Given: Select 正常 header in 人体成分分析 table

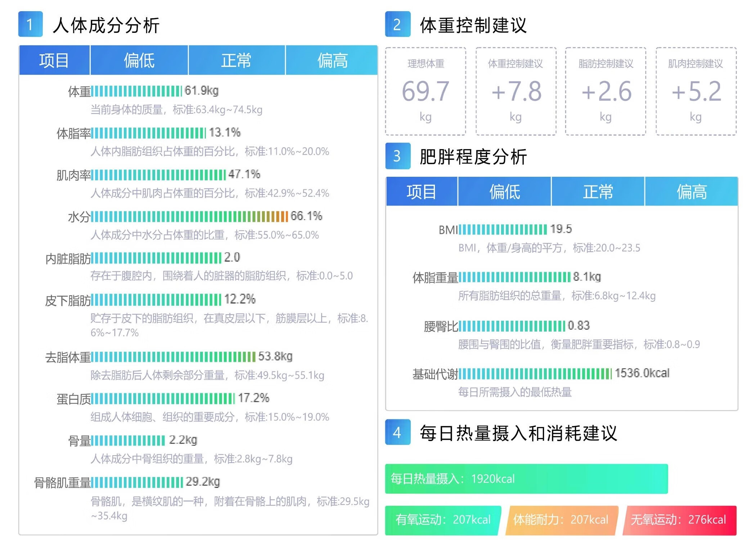Looking at the screenshot, I should tap(236, 60).
